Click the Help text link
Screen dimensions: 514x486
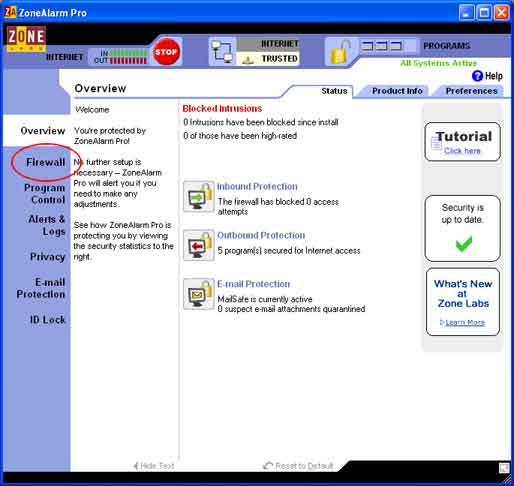coord(494,76)
